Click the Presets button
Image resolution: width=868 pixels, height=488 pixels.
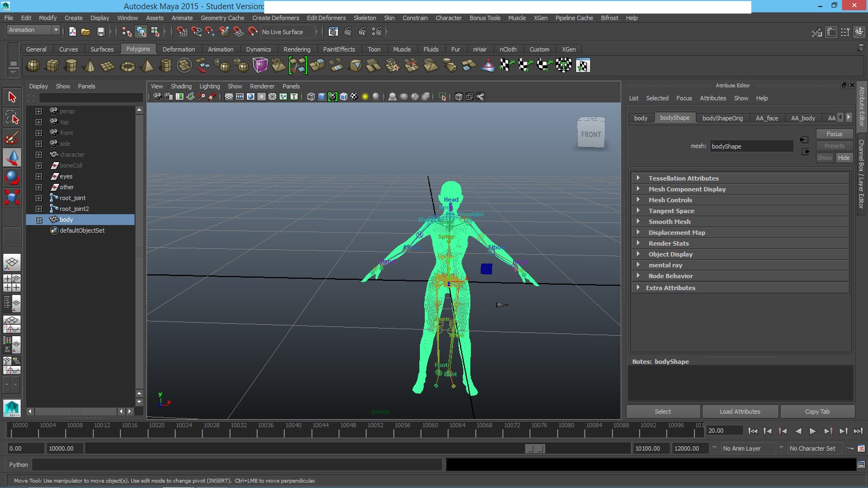tap(834, 146)
